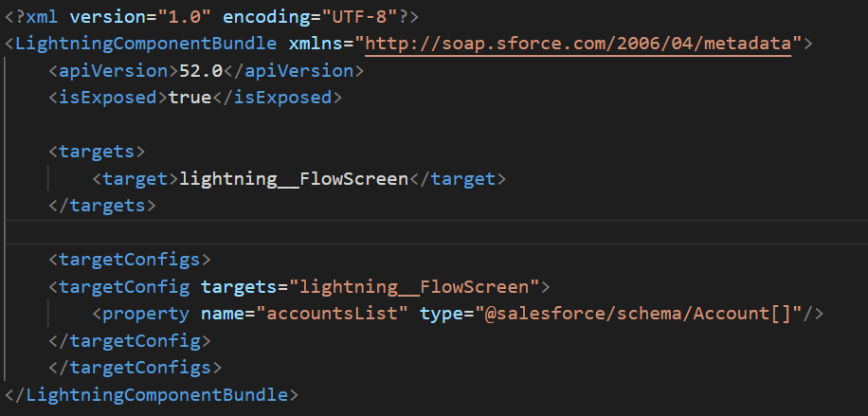Open the soap.sforce.com metadata namespace link
This screenshot has height=416, width=868.
coord(578,44)
